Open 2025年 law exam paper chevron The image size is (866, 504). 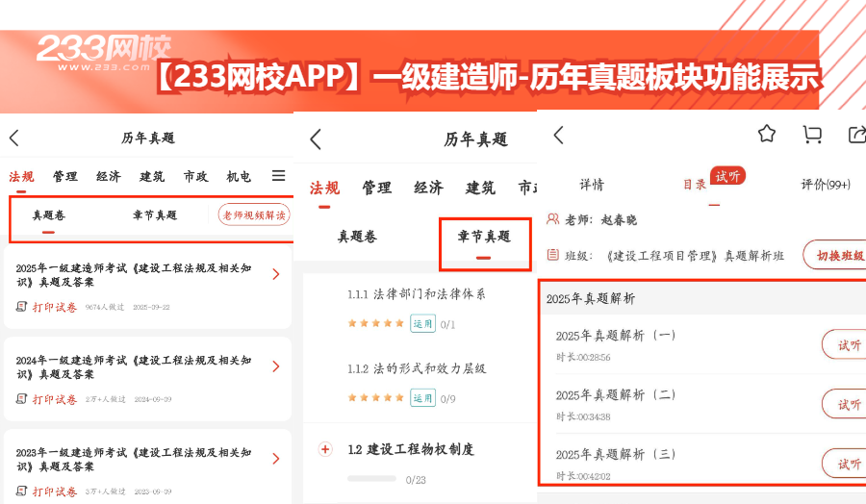(x=276, y=274)
